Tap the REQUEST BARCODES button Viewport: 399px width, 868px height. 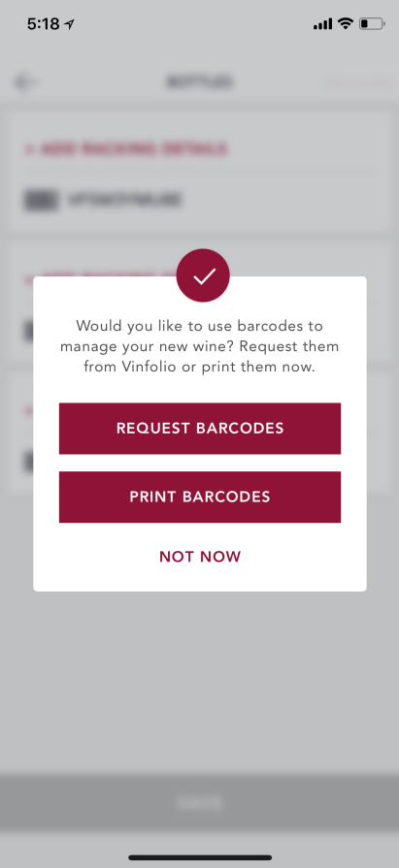[x=200, y=429]
